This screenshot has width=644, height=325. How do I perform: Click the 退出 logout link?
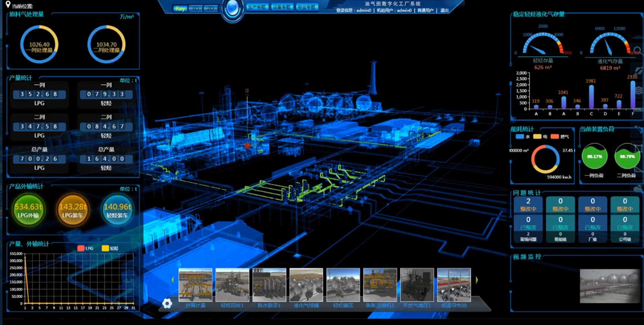(445, 10)
